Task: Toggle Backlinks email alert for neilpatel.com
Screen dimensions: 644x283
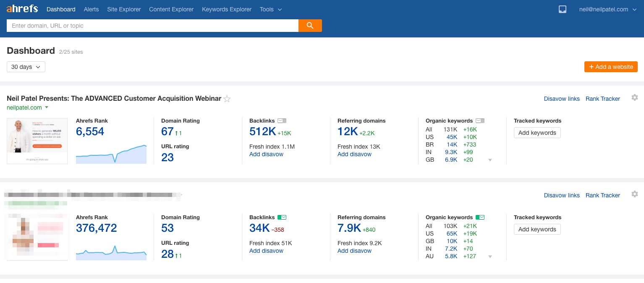Action: pos(282,121)
